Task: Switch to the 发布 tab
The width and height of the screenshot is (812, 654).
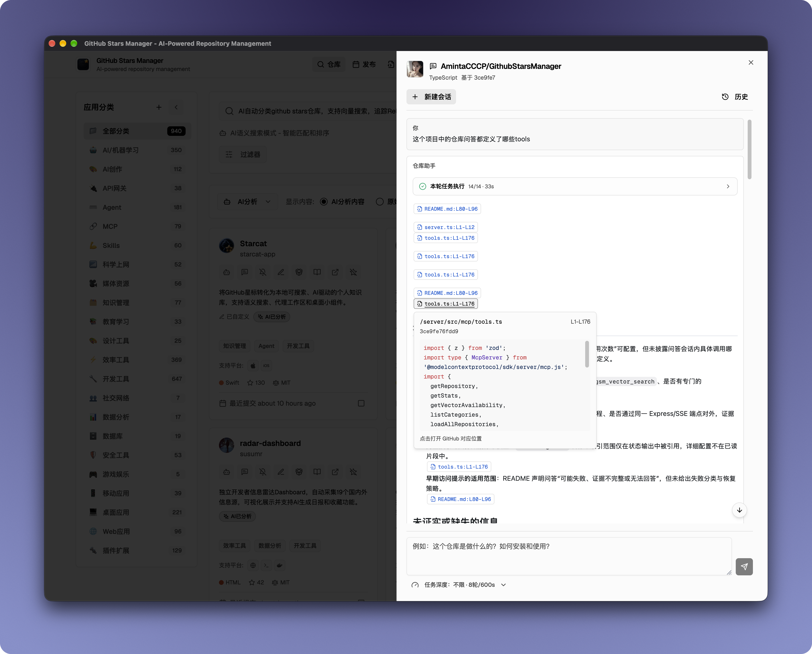Action: (x=364, y=64)
